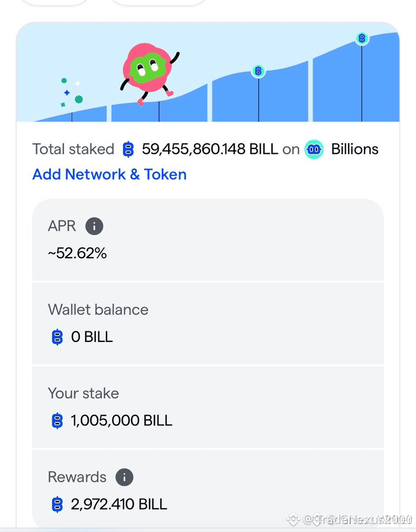Click the BILL token icon beside Total staked
416x532 pixels.
click(x=128, y=149)
